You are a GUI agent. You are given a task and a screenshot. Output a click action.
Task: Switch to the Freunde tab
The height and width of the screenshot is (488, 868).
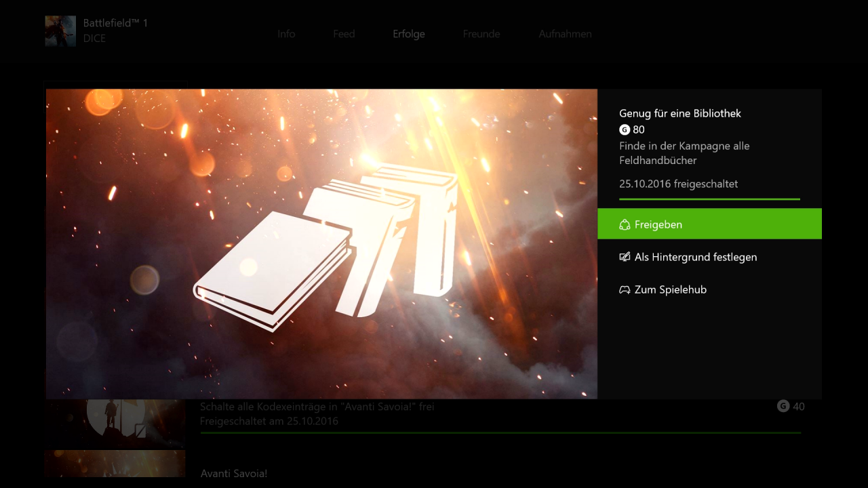pyautogui.click(x=481, y=34)
